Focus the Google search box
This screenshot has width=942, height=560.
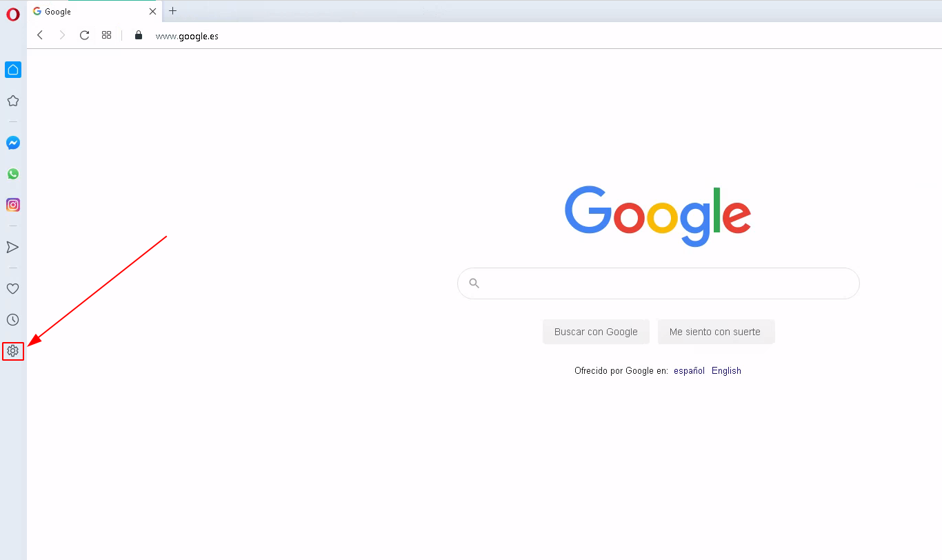[658, 283]
